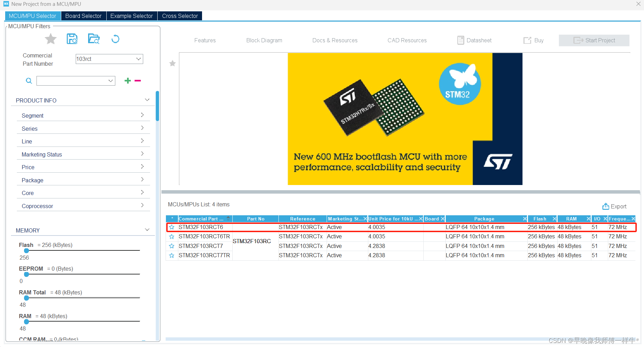Click the star column header
The image size is (644, 347).
point(172,219)
